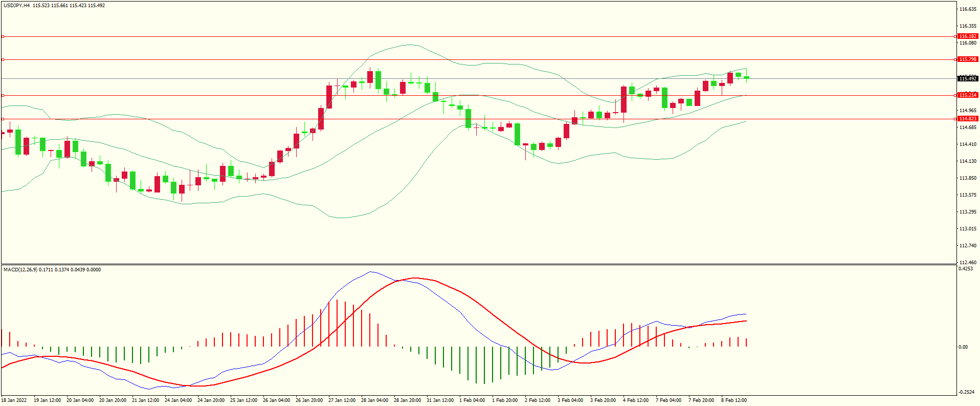
Task: Click left anchor handle of 116.182 line
Action: [3, 36]
